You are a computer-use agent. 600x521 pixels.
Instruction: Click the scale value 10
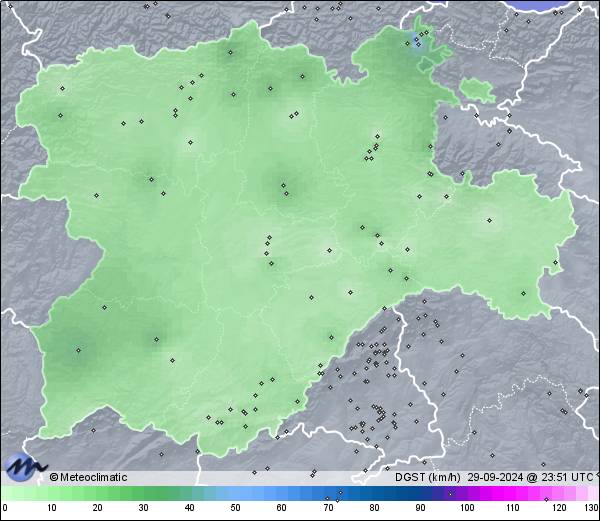[x=52, y=508]
